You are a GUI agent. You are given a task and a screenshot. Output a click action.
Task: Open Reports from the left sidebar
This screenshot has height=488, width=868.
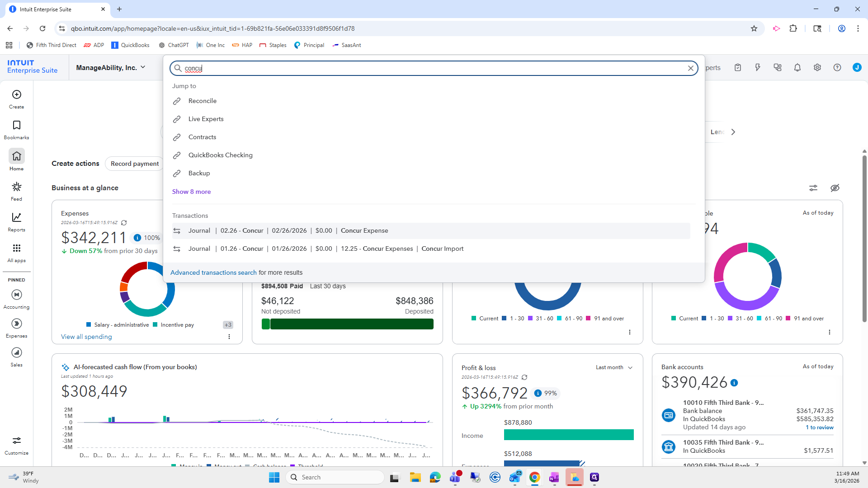(17, 218)
